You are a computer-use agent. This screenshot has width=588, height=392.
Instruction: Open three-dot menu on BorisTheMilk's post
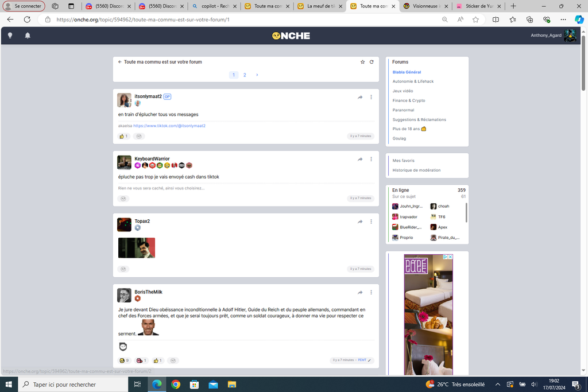click(x=372, y=292)
